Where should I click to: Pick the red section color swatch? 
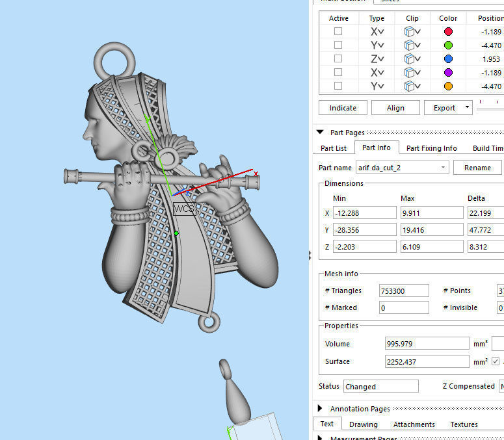click(448, 31)
